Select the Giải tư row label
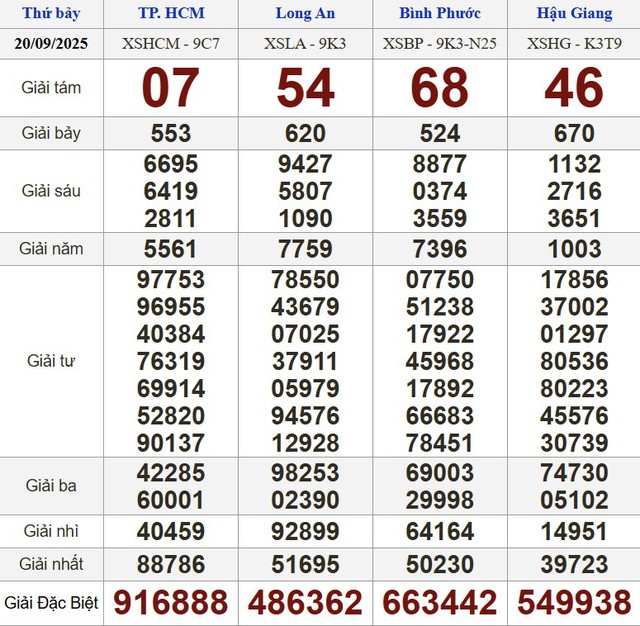This screenshot has width=640, height=626. click(51, 361)
